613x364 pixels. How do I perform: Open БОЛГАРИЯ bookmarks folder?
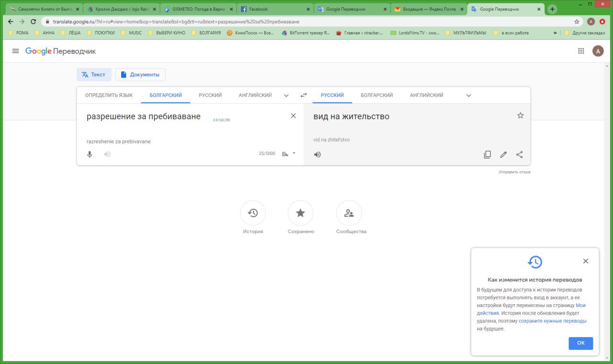point(206,33)
